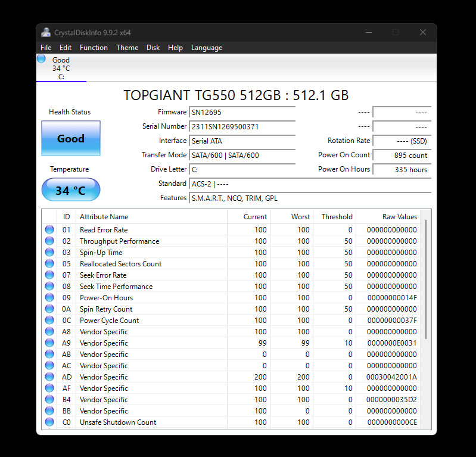The width and height of the screenshot is (476, 457).
Task: Click the 34 °C temperature button
Action: [71, 190]
